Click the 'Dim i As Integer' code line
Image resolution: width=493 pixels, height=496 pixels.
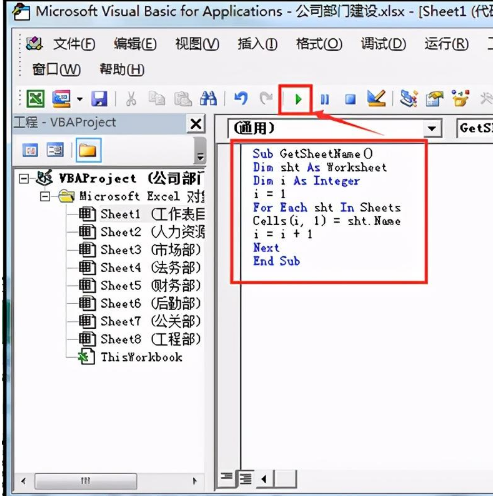[306, 181]
